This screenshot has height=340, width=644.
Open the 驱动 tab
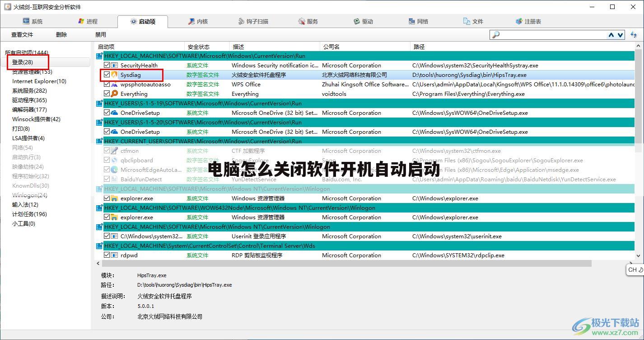363,21
